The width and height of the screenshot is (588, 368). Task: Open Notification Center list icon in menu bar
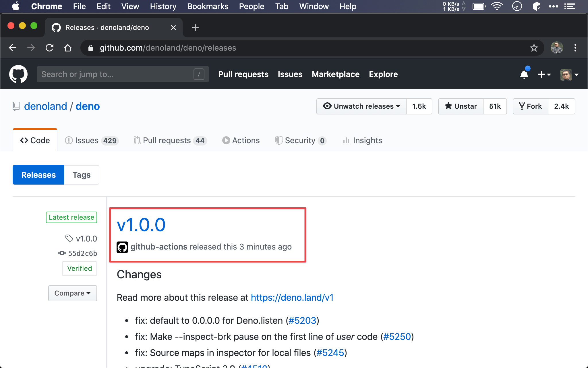569,6
